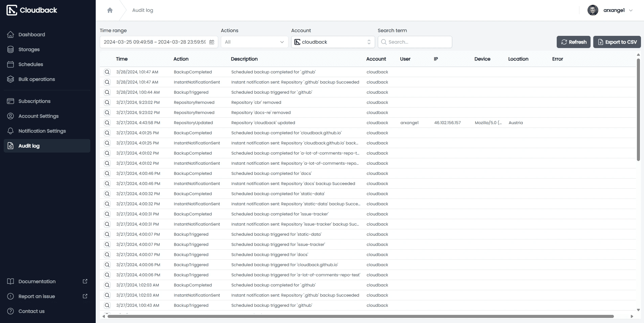Viewport: 644px width, 323px height.
Task: Click IP address 46.102.156.157
Action: tap(447, 123)
